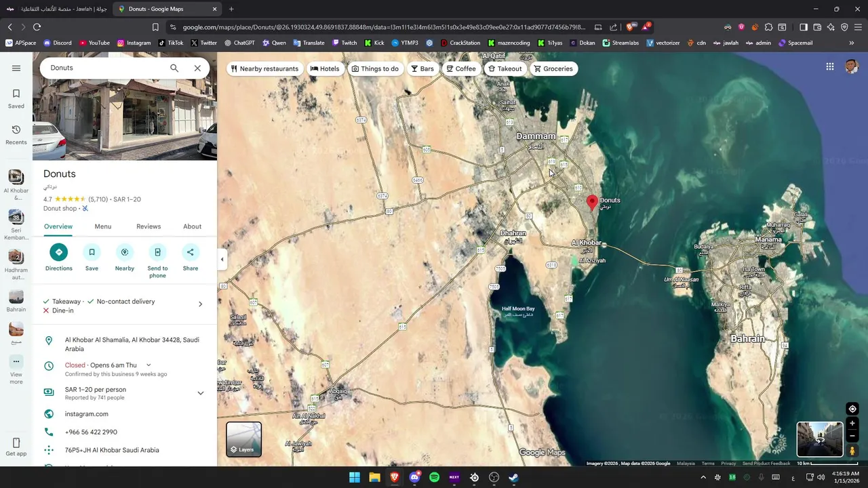Reload the browser page
868x488 pixels.
tap(37, 27)
